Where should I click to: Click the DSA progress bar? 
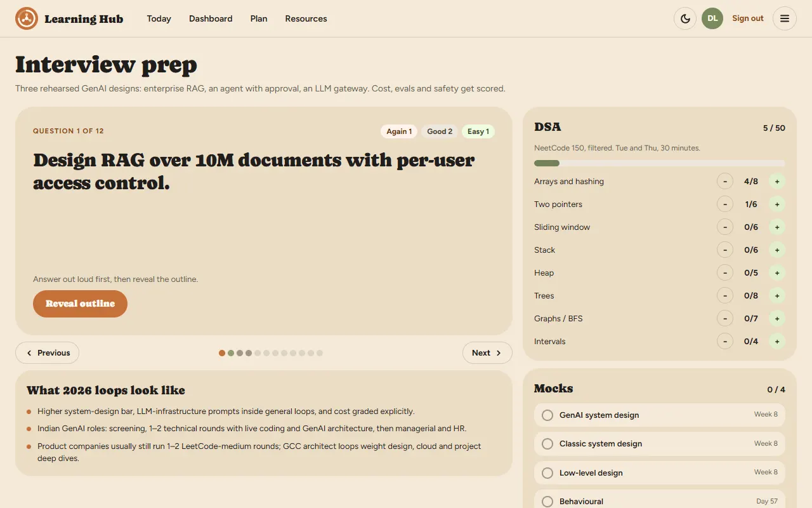pos(660,163)
